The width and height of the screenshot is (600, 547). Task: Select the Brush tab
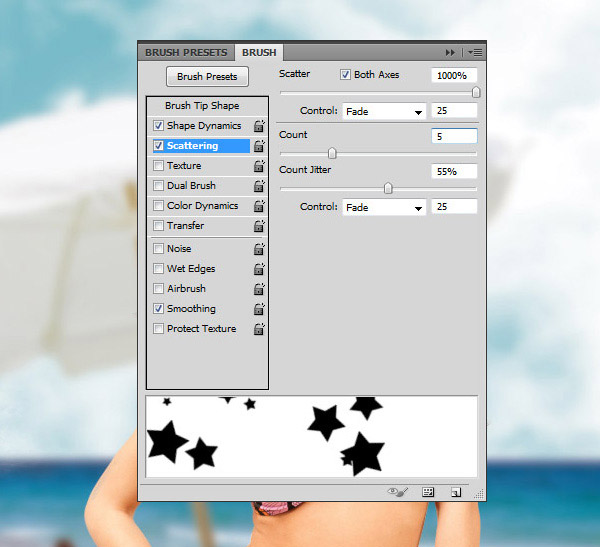259,52
